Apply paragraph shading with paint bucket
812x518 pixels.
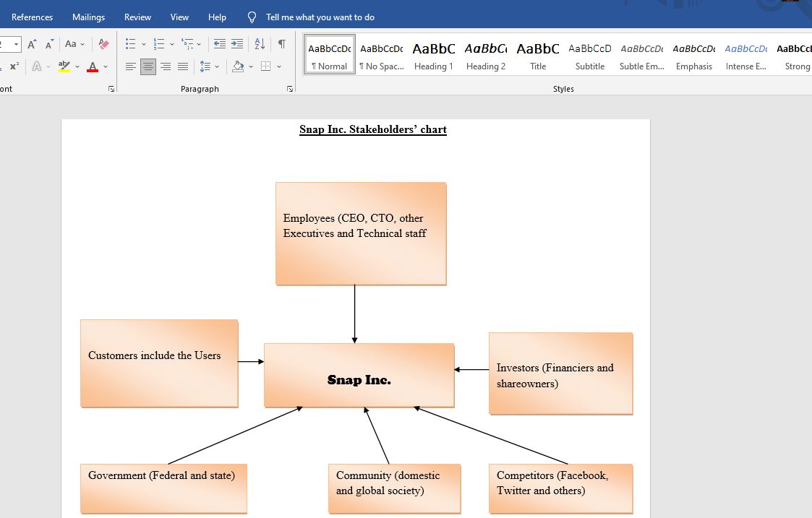tap(238, 66)
